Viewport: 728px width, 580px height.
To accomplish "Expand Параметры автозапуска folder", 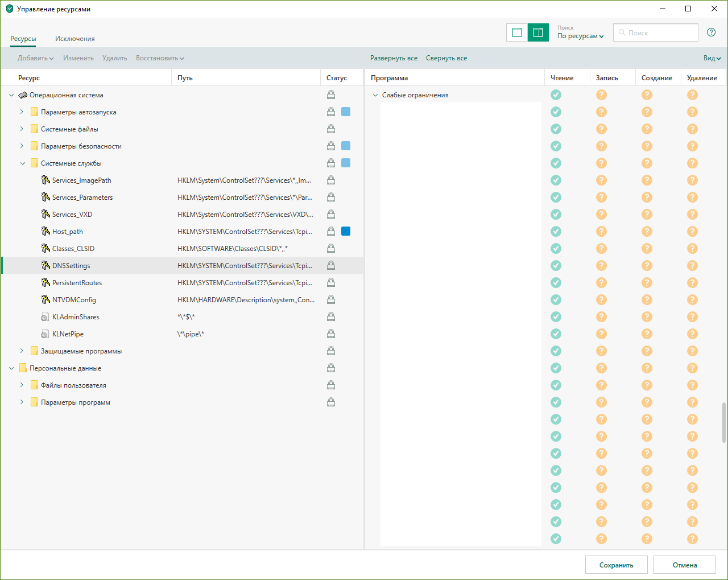I will 22,112.
